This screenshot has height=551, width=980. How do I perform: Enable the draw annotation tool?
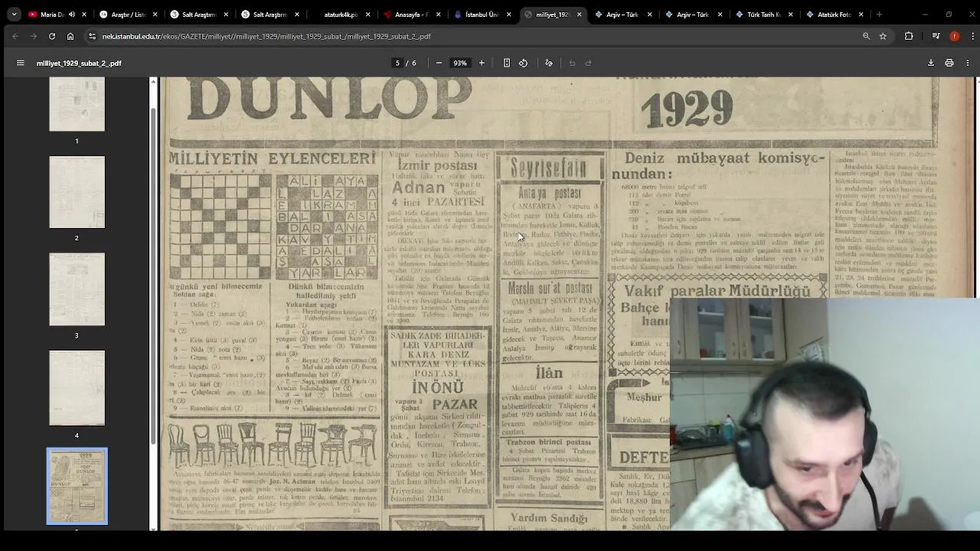click(549, 63)
